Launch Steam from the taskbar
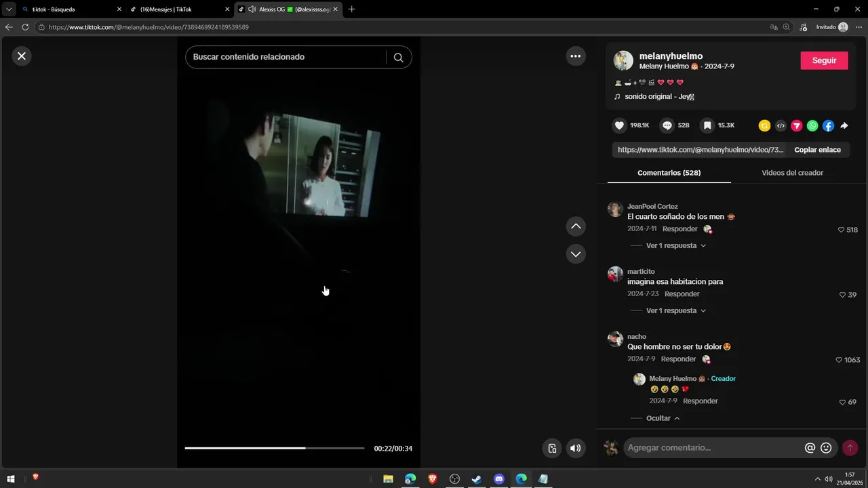 [x=477, y=479]
